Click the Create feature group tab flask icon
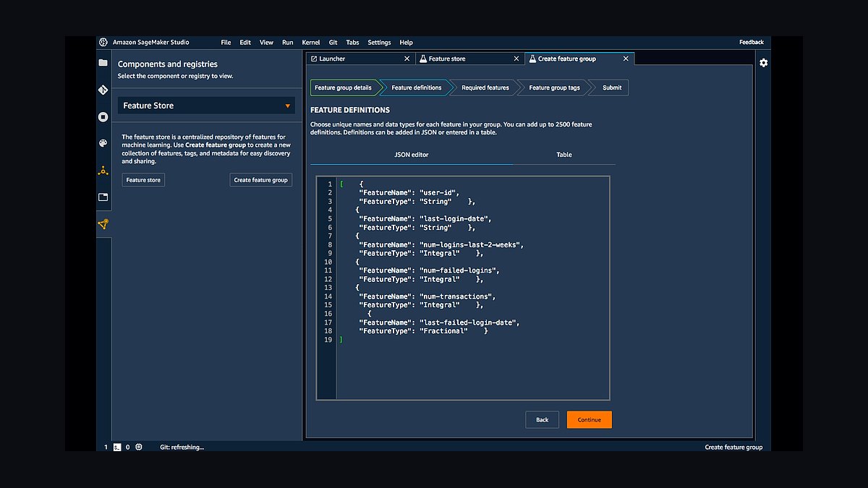This screenshot has height=488, width=868. (532, 59)
